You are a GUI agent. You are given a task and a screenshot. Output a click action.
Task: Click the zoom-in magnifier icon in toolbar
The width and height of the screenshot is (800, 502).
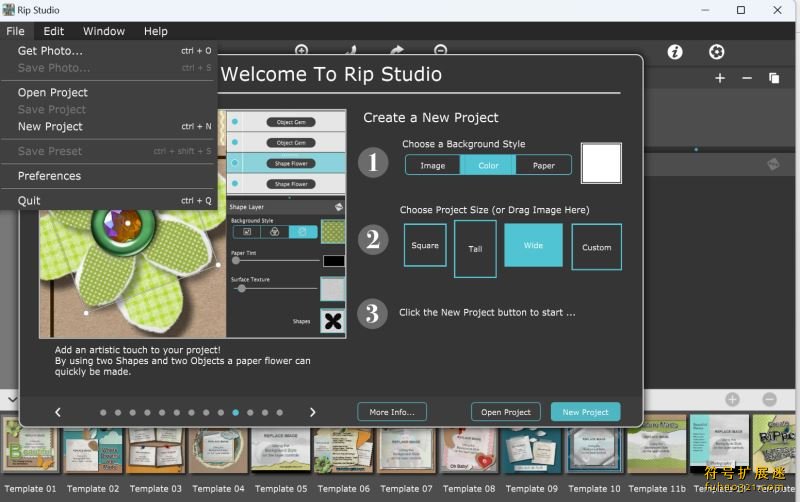pos(302,49)
